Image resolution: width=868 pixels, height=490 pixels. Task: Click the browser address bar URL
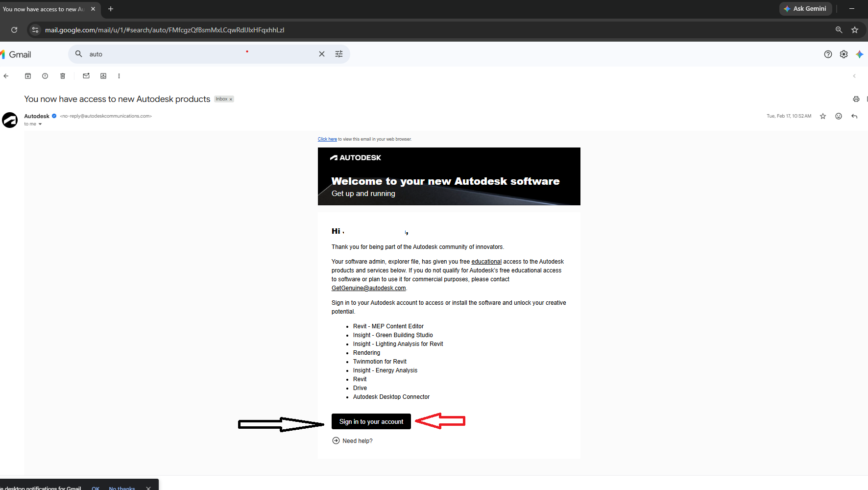[x=165, y=30]
